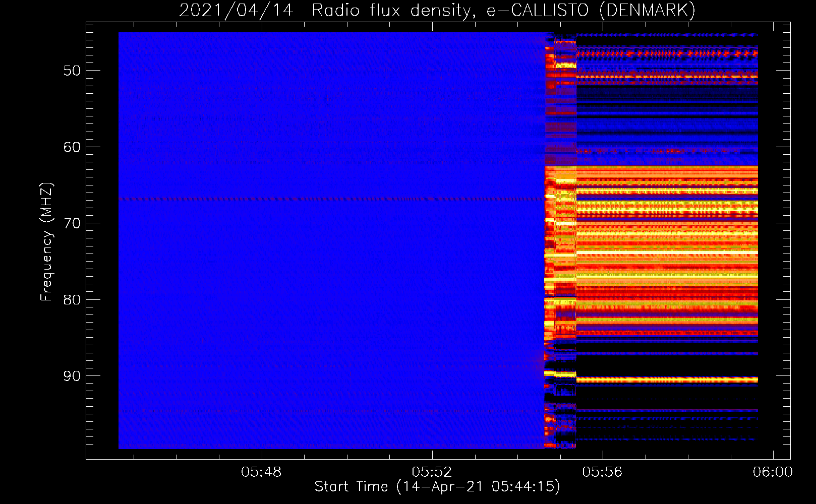Click the 70 frequency tick label
This screenshot has height=504, width=816.
coord(72,223)
